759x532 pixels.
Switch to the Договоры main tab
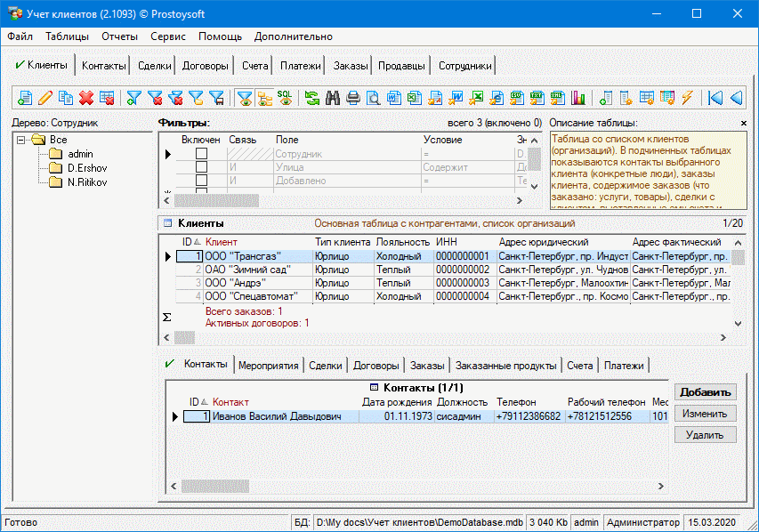click(x=206, y=66)
